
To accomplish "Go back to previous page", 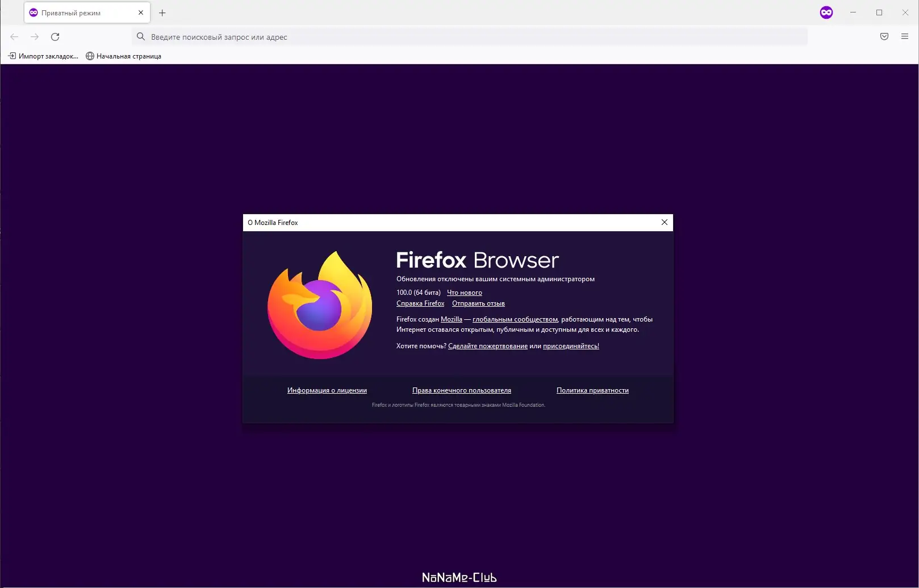I will click(x=14, y=37).
